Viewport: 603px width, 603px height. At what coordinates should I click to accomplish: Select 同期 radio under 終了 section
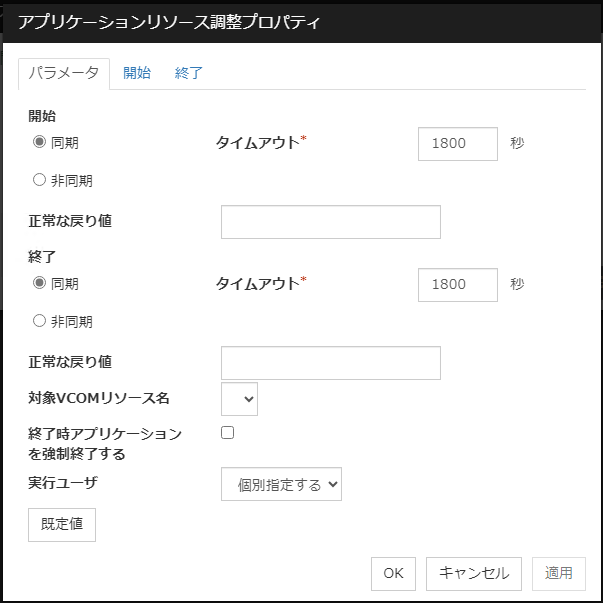(40, 284)
